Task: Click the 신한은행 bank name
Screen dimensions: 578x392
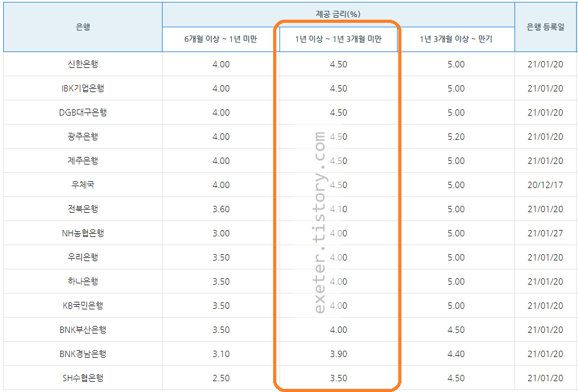Action: click(x=83, y=64)
